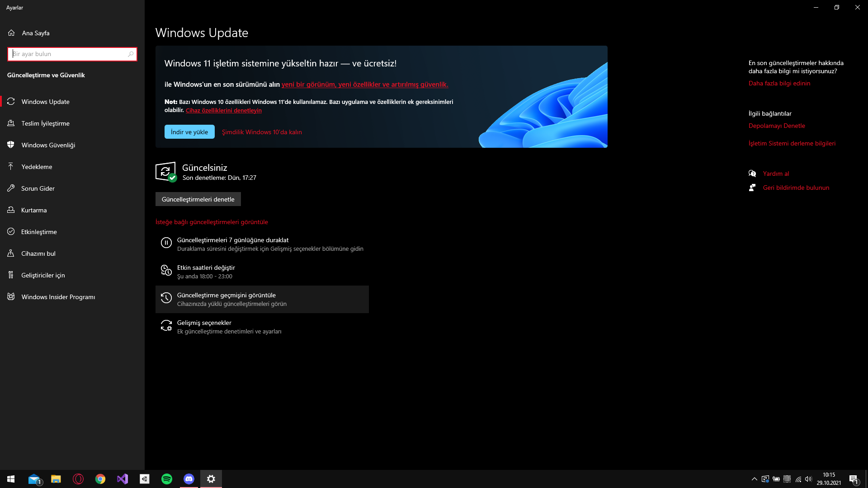
Task: Select Teslim İyileştirme in sidebar
Action: point(45,123)
